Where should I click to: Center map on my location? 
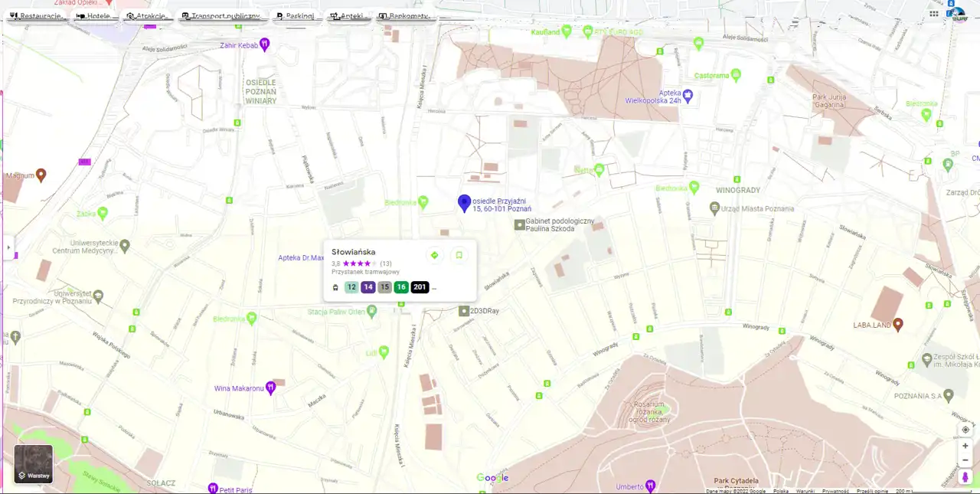(x=965, y=429)
